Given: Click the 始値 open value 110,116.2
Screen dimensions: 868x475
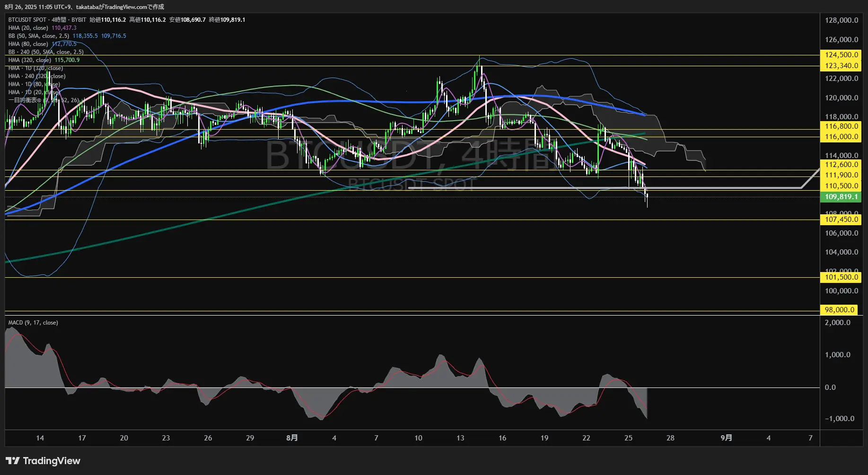Looking at the screenshot, I should click(114, 20).
